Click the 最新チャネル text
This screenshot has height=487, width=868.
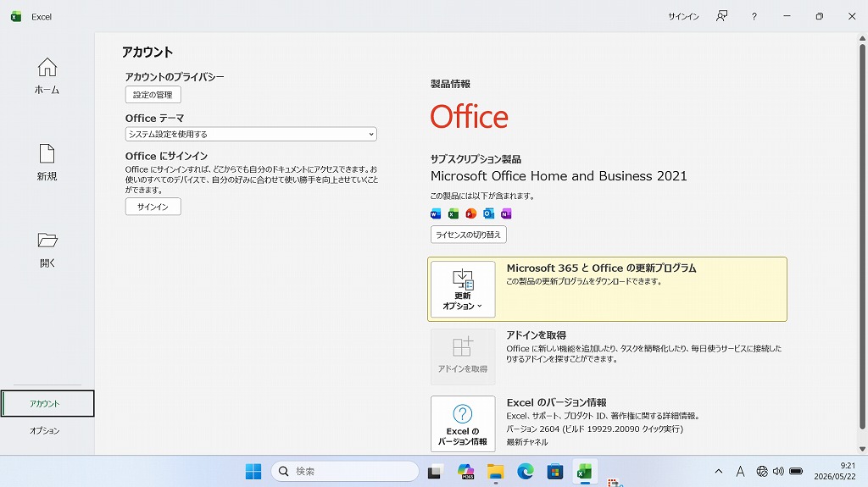point(527,442)
